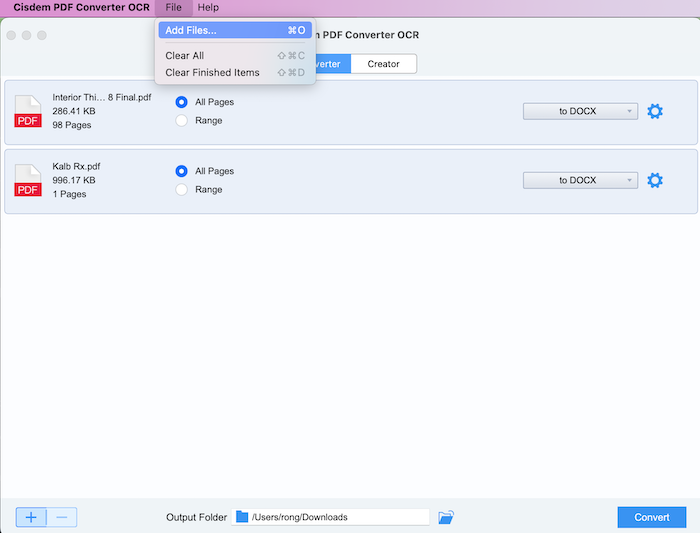Select file name Interior Thi… 8 Final.pdf
Screen dimensions: 700x533
(102, 97)
